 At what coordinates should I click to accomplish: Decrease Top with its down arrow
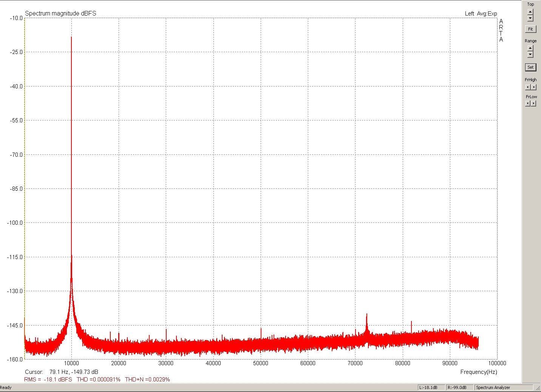point(530,18)
